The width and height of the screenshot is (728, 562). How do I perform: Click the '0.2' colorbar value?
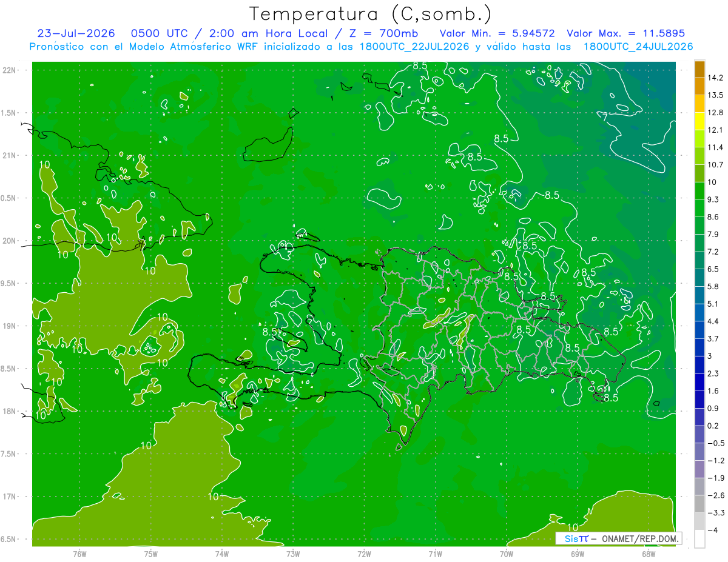[x=713, y=426]
